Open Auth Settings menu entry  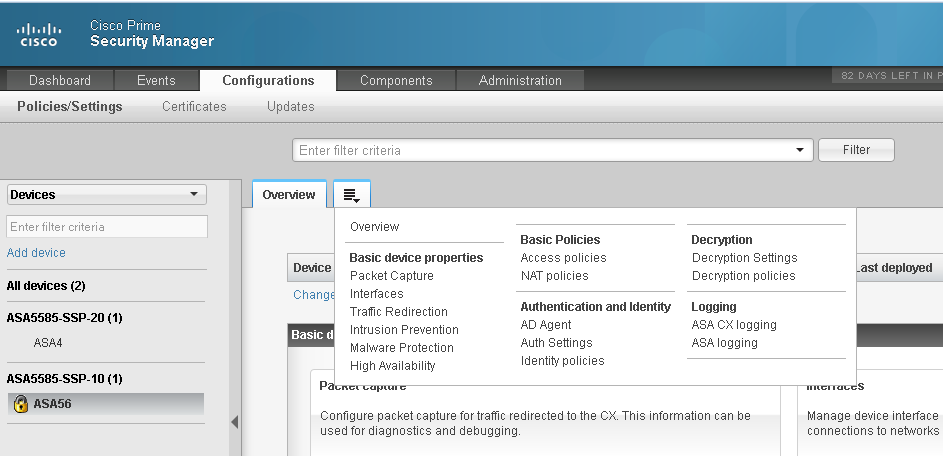click(x=556, y=343)
